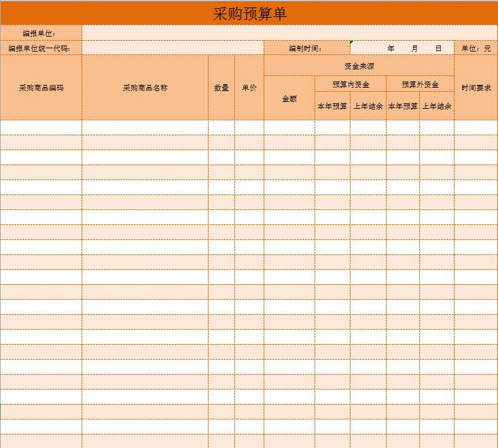Screen dimensions: 498x448
Task: Select the 金额 header cell
Action: (x=289, y=99)
